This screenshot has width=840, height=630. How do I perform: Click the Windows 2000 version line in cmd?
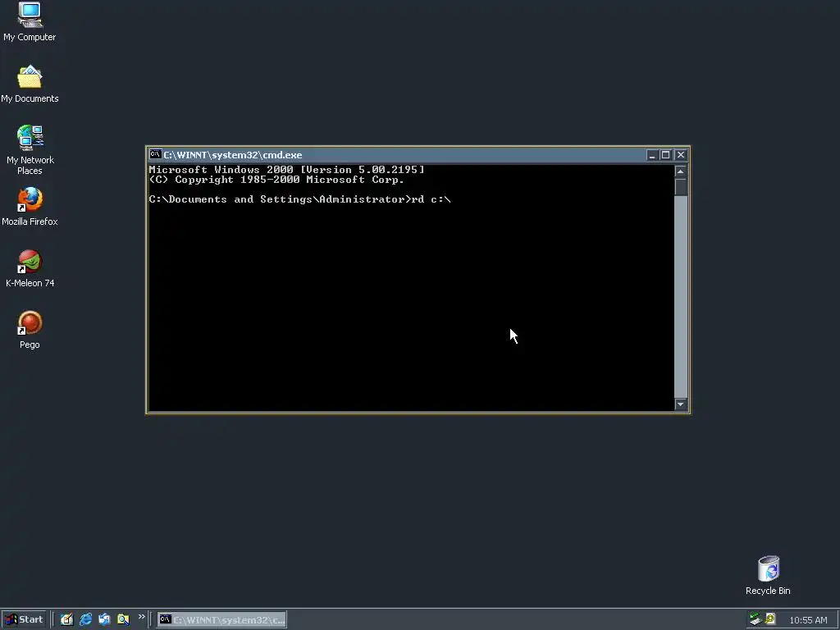point(286,169)
